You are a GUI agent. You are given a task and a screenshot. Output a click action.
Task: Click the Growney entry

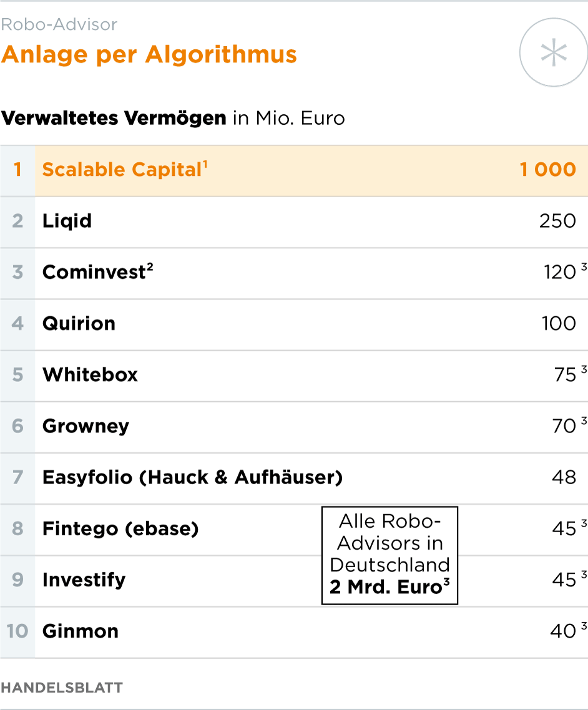click(x=86, y=426)
